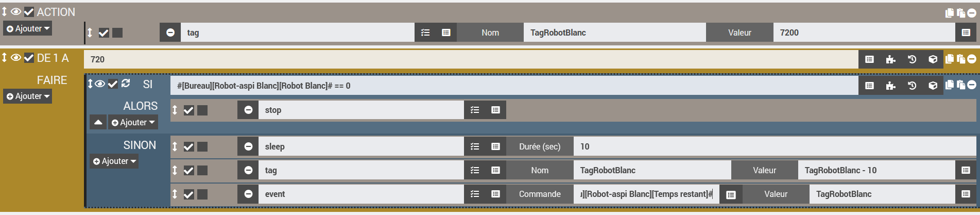This screenshot has width=980, height=215.
Task: Open the command picker icon after Temps restant
Action: [x=731, y=194]
